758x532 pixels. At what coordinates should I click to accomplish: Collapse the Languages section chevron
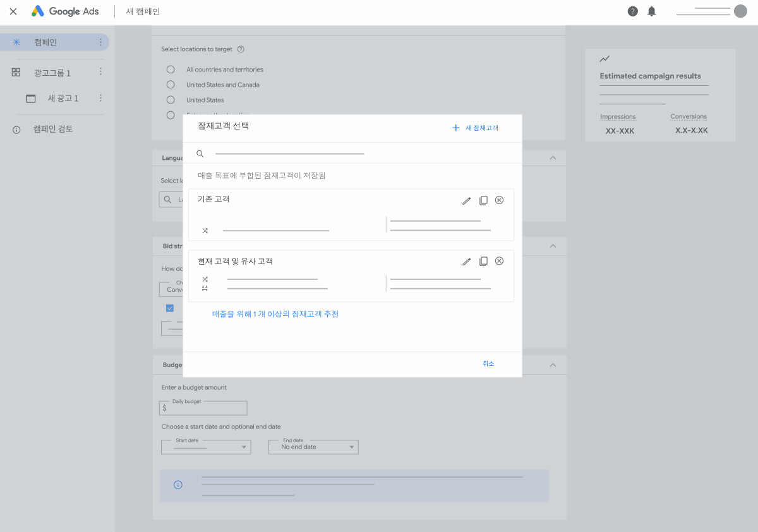click(x=553, y=157)
